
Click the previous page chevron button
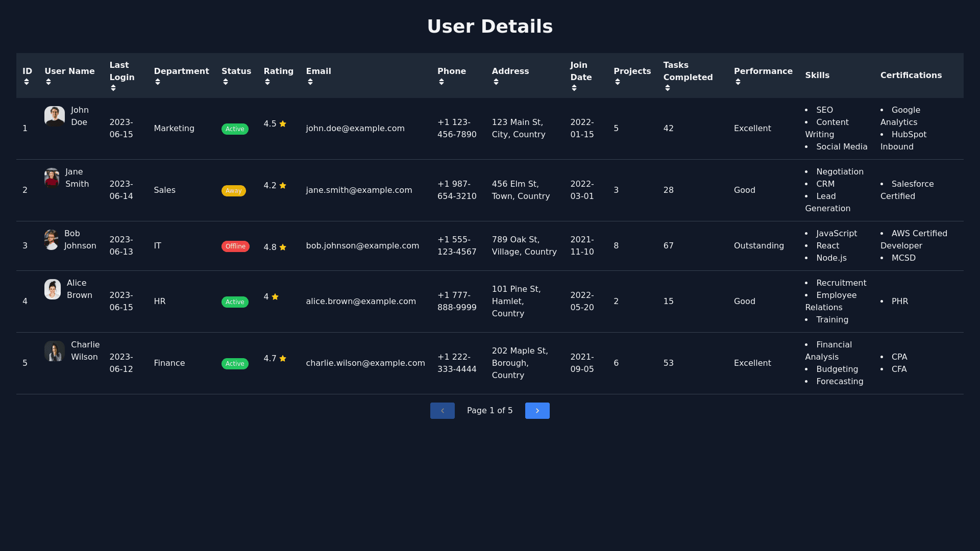click(x=442, y=411)
